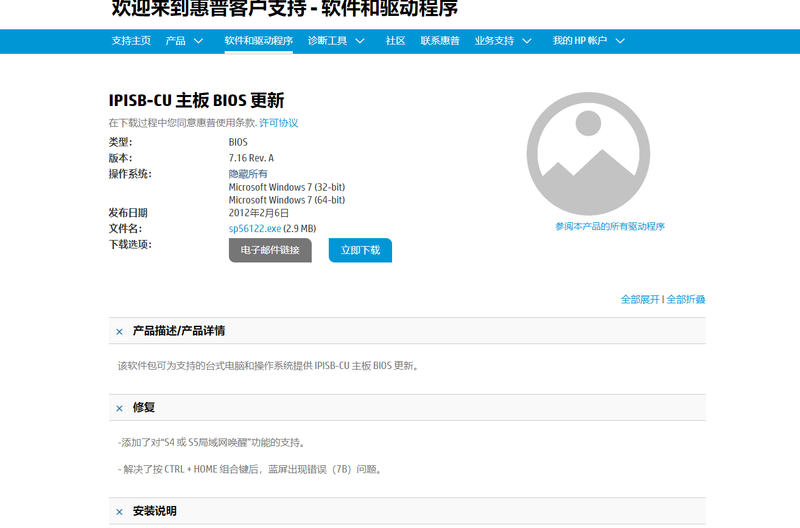Screen dimensions: 800x528
Task: Expand the 诊断工具 menu chevron
Action: (360, 41)
